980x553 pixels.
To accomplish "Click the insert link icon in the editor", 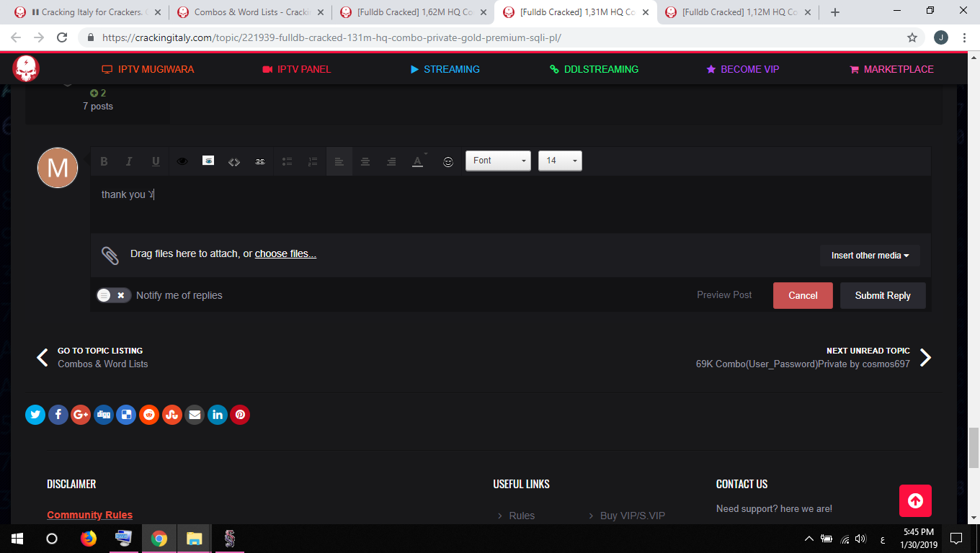I will pyautogui.click(x=260, y=162).
